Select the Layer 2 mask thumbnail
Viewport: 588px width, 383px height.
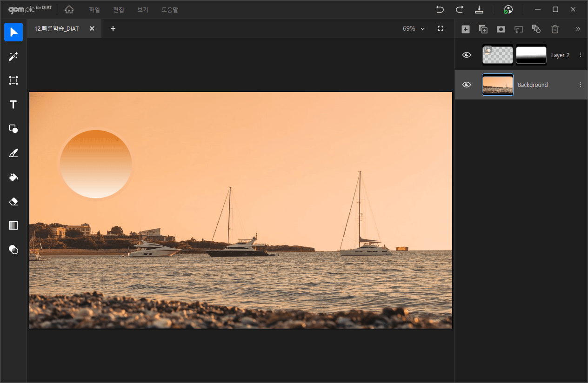(x=531, y=55)
